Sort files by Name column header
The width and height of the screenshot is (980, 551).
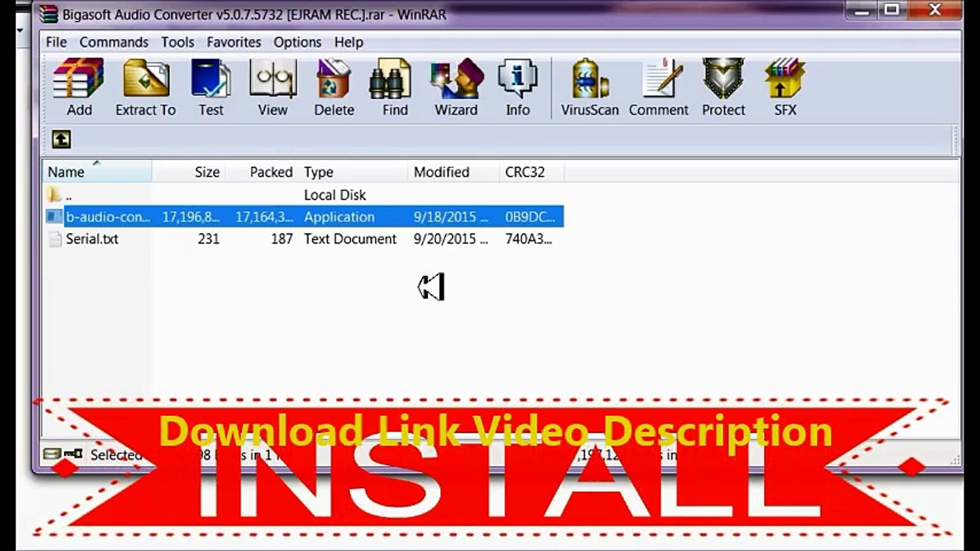[97, 172]
